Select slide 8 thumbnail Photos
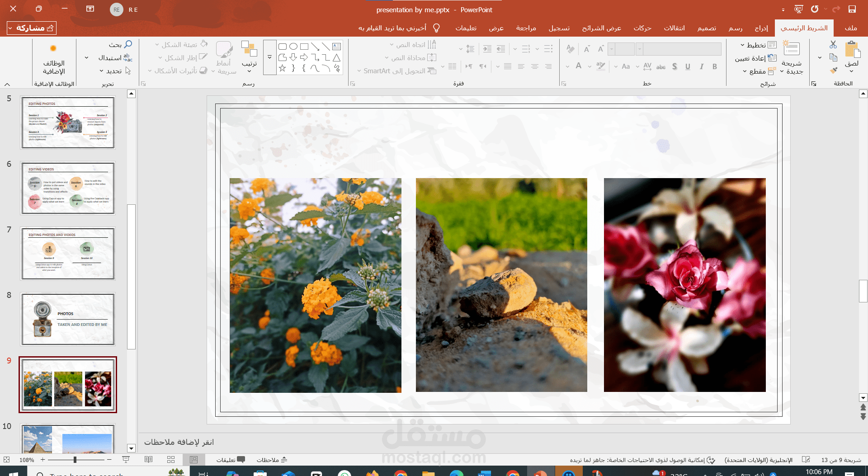The height and width of the screenshot is (476, 868). [x=68, y=319]
